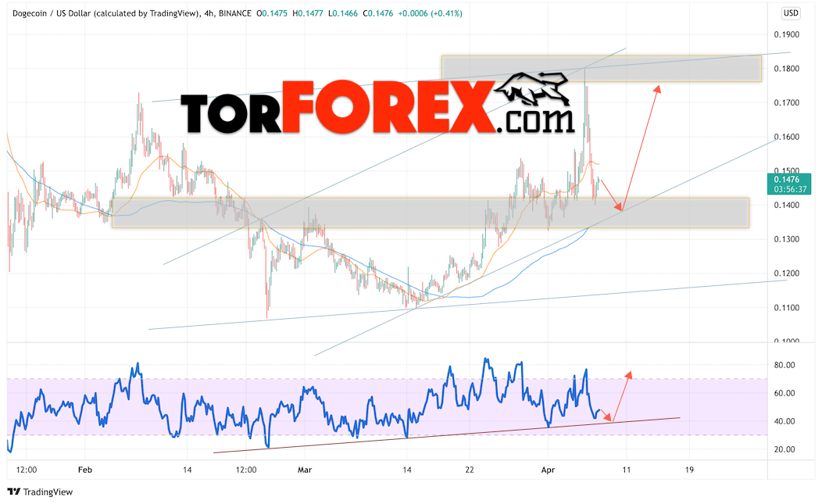The image size is (822, 504).
Task: Click the 22 date on time axis
Action: pos(469,470)
